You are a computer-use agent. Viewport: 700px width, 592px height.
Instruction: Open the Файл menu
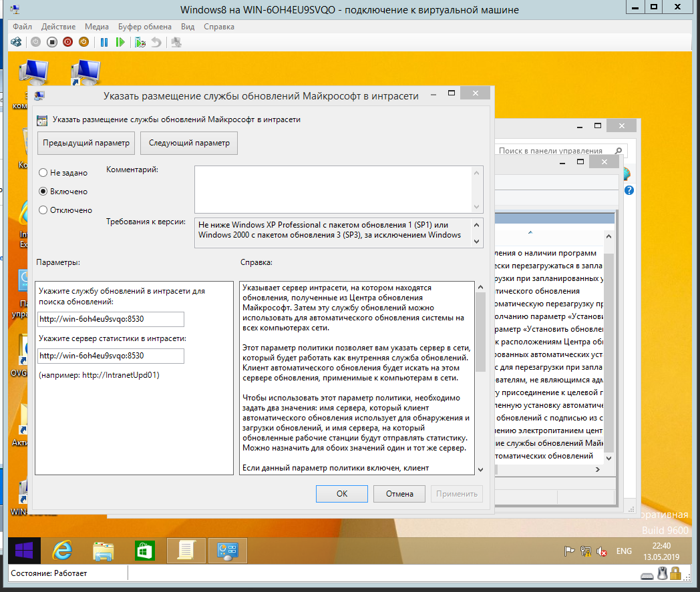[x=22, y=27]
